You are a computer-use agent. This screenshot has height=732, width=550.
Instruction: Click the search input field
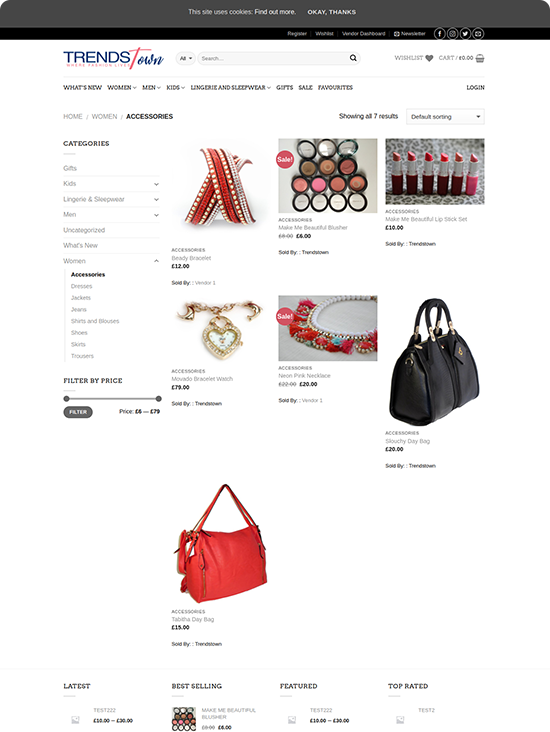click(x=273, y=58)
